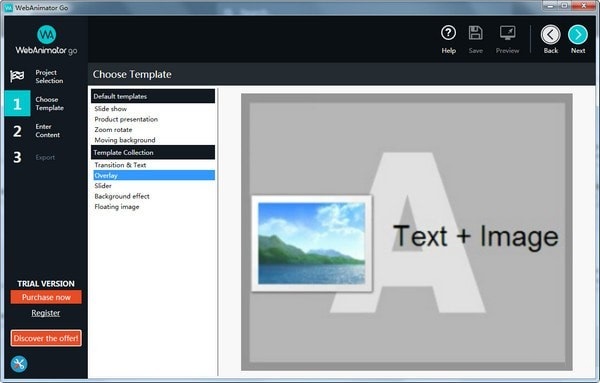This screenshot has width=600, height=383.
Task: Click the TRIAL VERSION label
Action: coord(46,284)
